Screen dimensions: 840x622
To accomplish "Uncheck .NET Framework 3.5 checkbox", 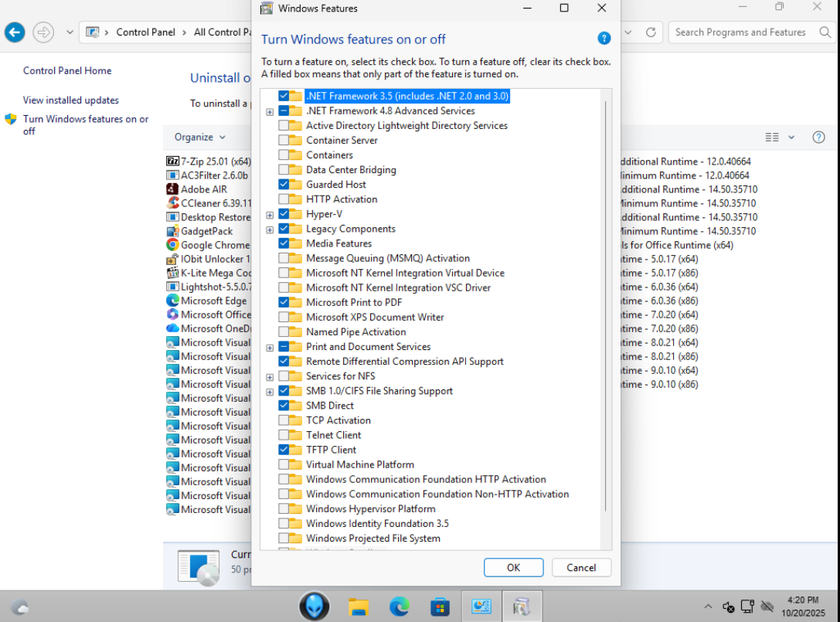I will [284, 96].
